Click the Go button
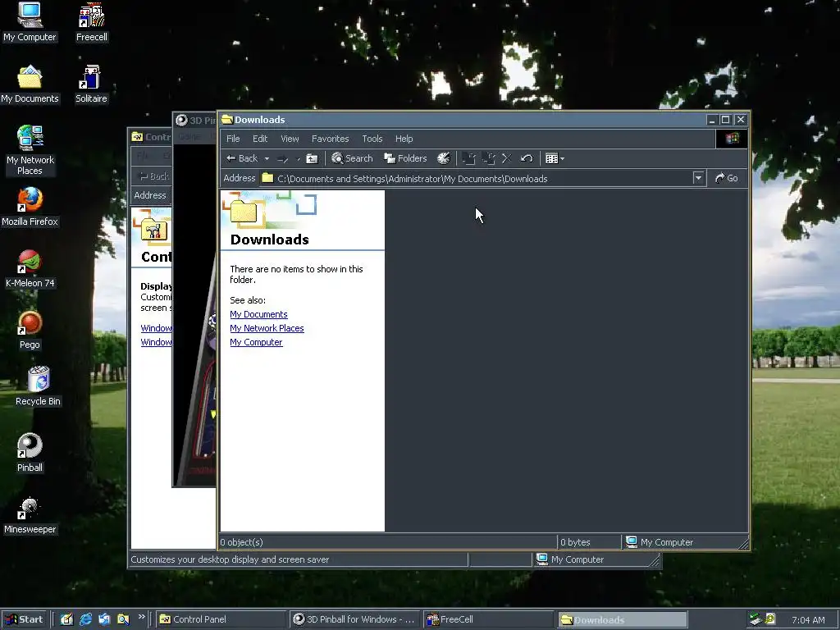Screen dimensions: 840x630 coord(727,178)
